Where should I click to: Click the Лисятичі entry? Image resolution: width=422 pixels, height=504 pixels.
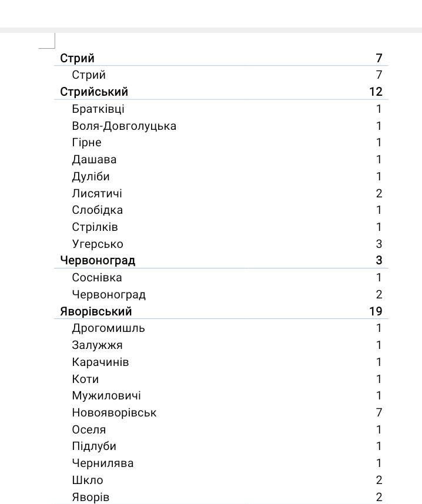97,193
